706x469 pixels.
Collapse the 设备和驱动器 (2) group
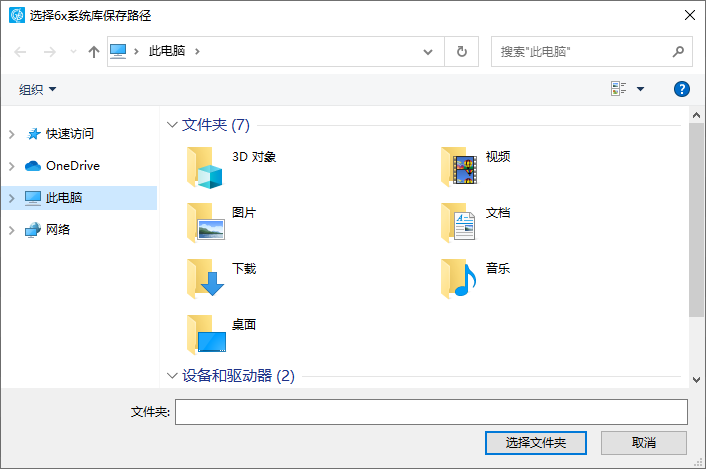tap(172, 375)
